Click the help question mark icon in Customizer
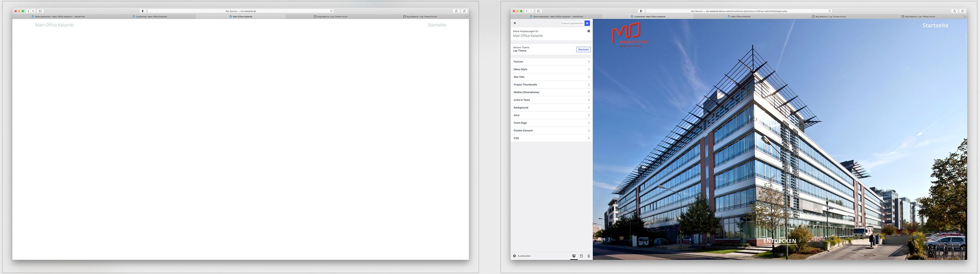Screen dimensions: 980x274 point(588,31)
